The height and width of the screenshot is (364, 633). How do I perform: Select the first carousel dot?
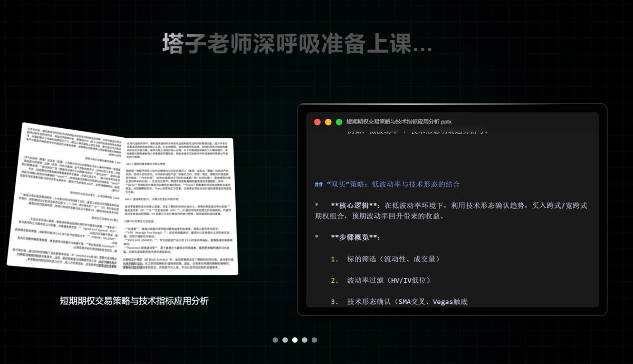point(275,340)
